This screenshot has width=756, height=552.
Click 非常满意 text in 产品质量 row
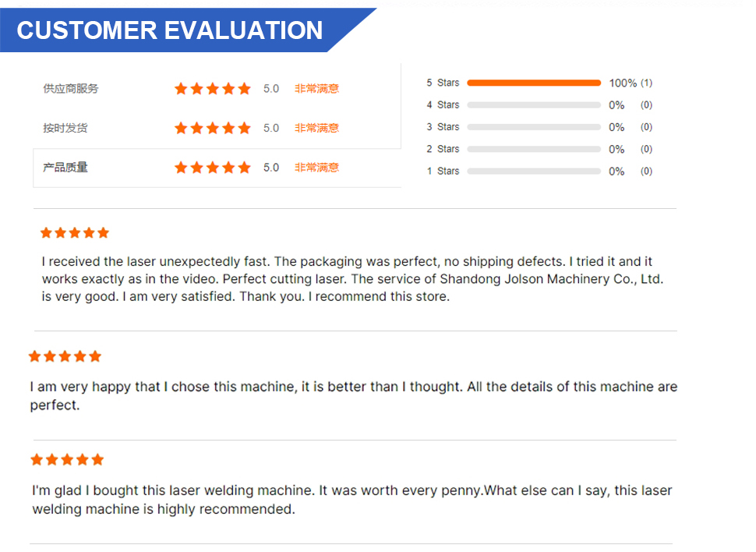point(316,168)
